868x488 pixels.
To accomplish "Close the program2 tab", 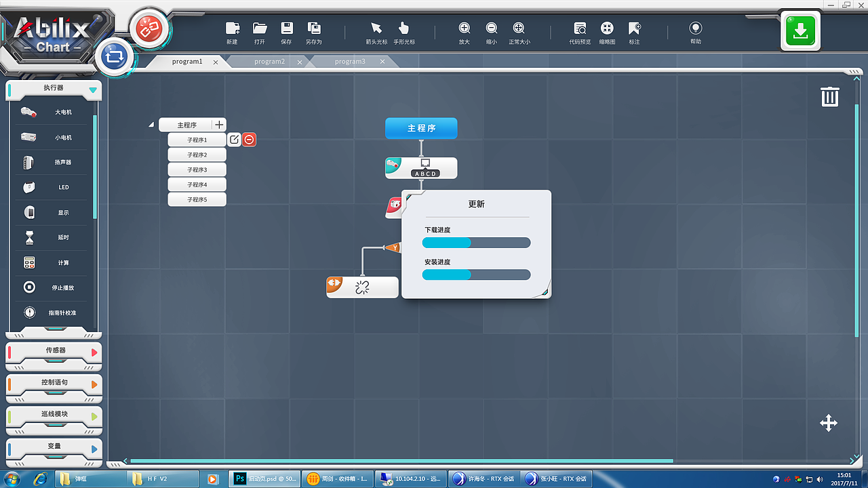I will [300, 62].
